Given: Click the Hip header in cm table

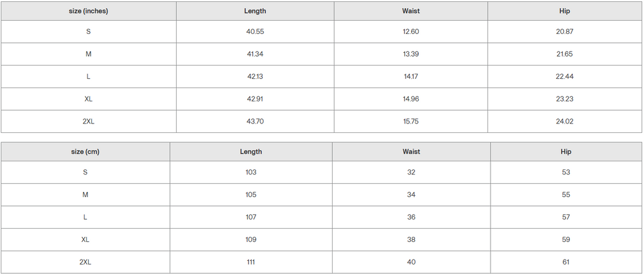Looking at the screenshot, I should pyautogui.click(x=566, y=151).
